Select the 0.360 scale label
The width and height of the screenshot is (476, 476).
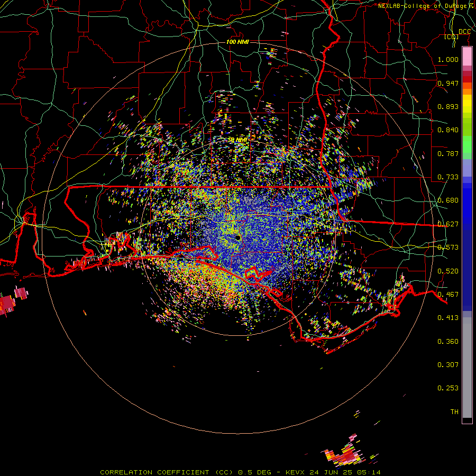[x=448, y=342]
